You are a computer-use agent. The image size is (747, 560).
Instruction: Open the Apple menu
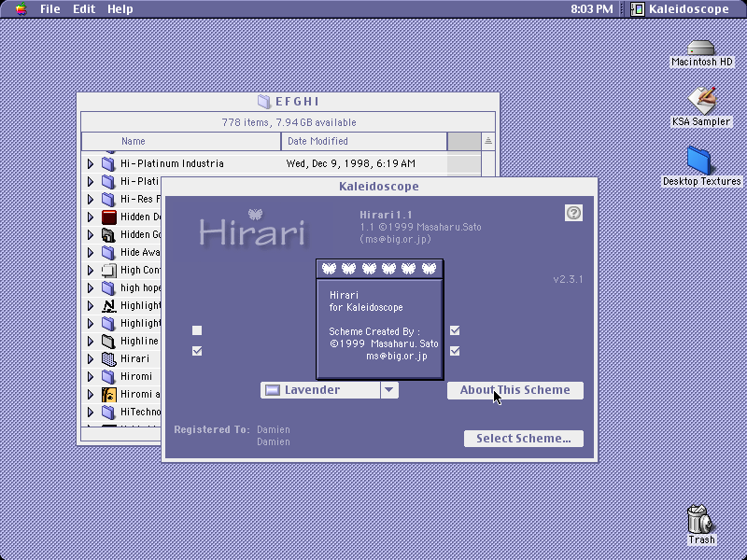(21, 8)
